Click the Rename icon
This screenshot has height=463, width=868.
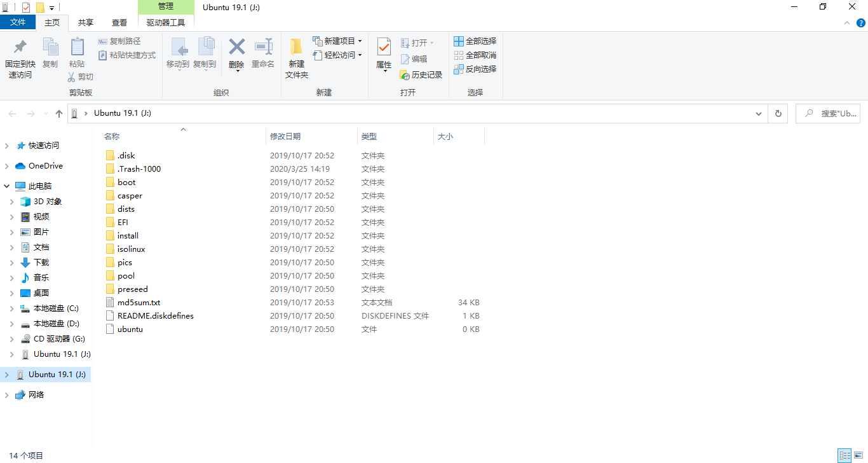(263, 47)
